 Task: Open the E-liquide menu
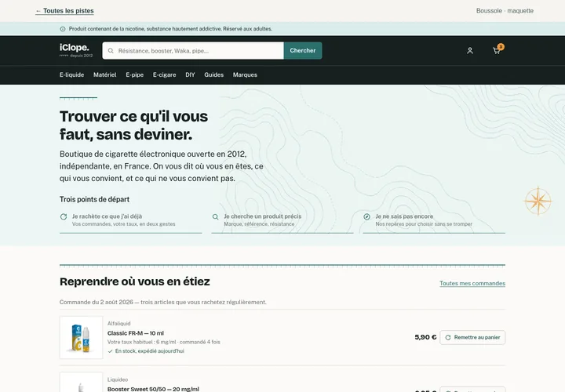[x=71, y=75]
